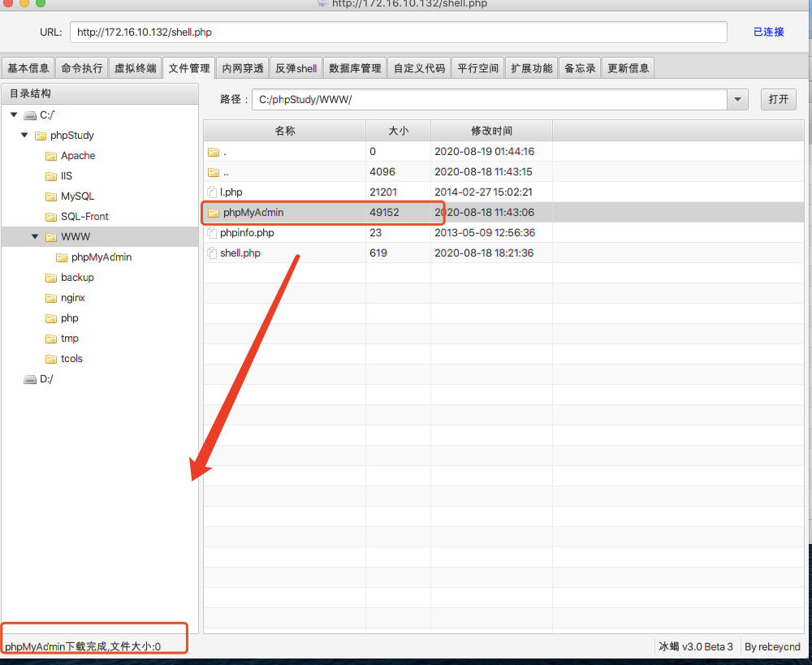Screen dimensions: 812x665
Task: Click the '..' parent directory folder icon
Action: tap(214, 172)
